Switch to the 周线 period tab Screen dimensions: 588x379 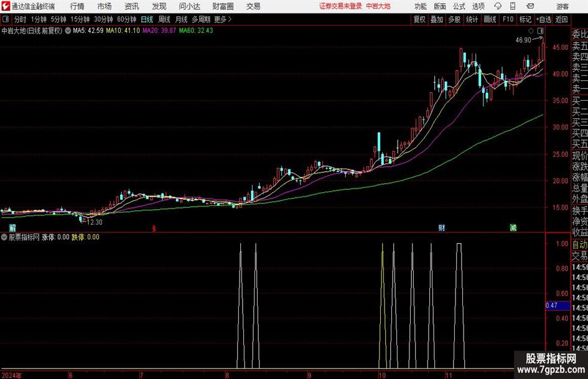click(x=164, y=19)
